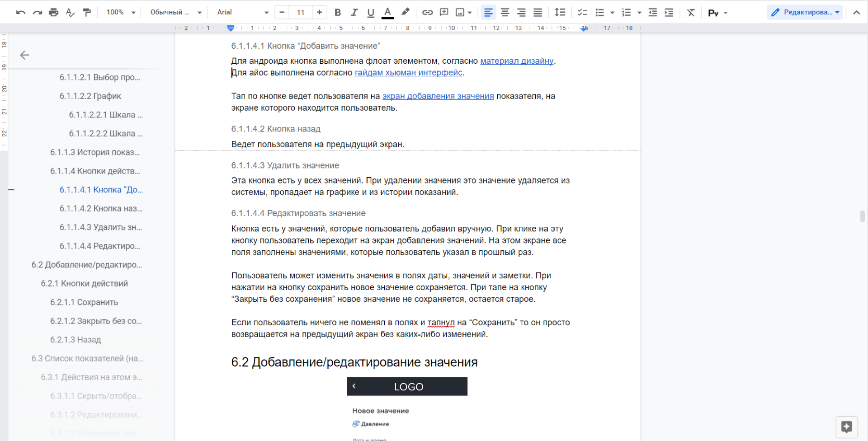
Task: Click the spell check icon
Action: [x=70, y=13]
